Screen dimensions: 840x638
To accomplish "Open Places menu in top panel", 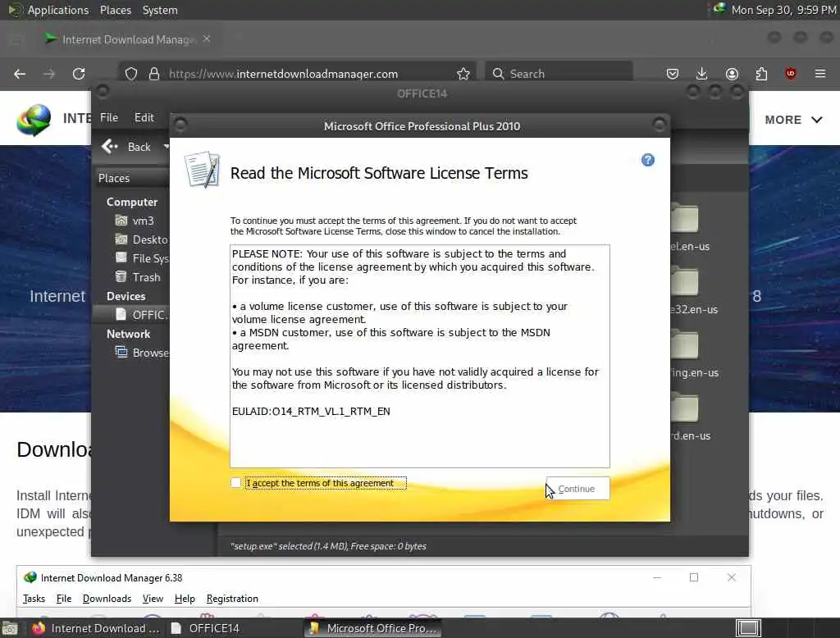I will [x=115, y=10].
